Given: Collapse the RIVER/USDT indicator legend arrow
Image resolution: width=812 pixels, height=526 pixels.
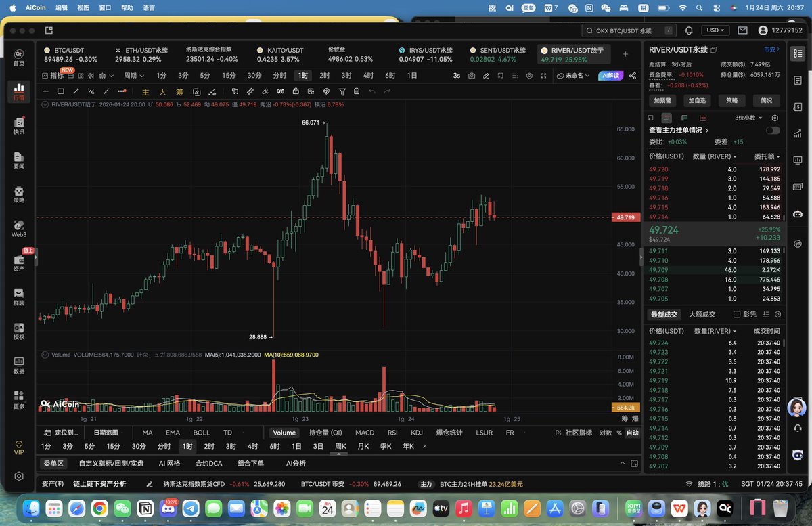Looking at the screenshot, I should 46,104.
